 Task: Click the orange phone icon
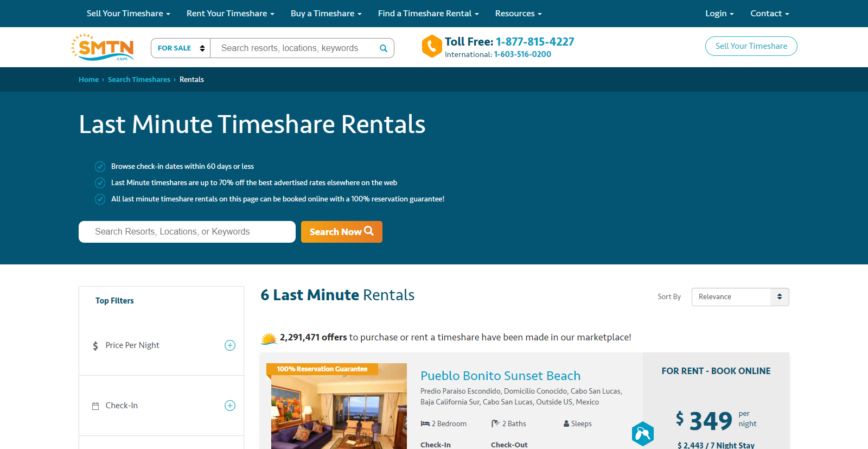pos(432,46)
